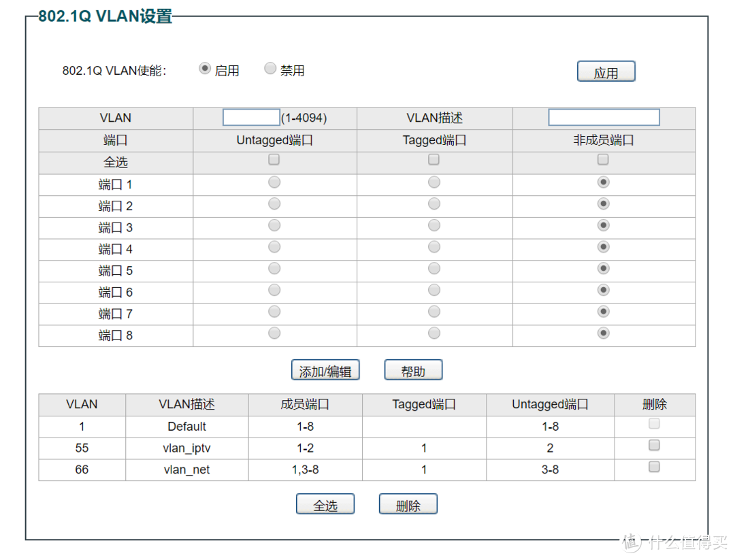The image size is (735, 560).
Task: Click member ports cell 1-2
Action: coord(305,448)
